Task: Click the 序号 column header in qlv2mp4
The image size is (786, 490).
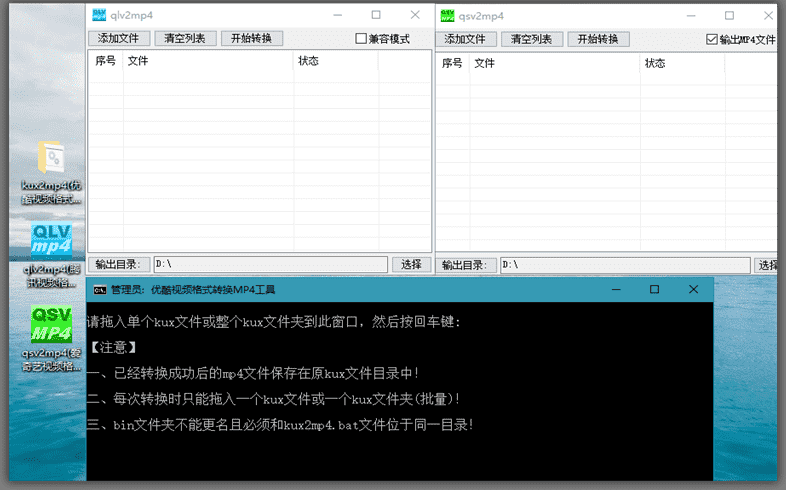Action: pyautogui.click(x=106, y=61)
